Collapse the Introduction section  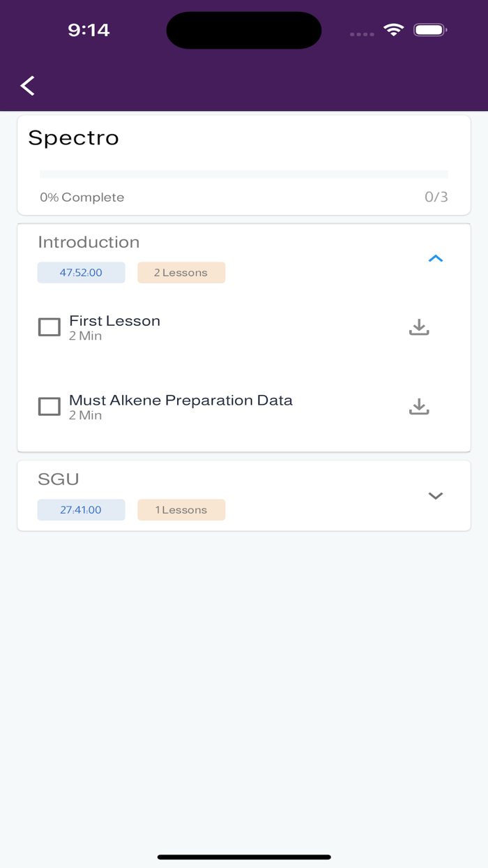436,258
